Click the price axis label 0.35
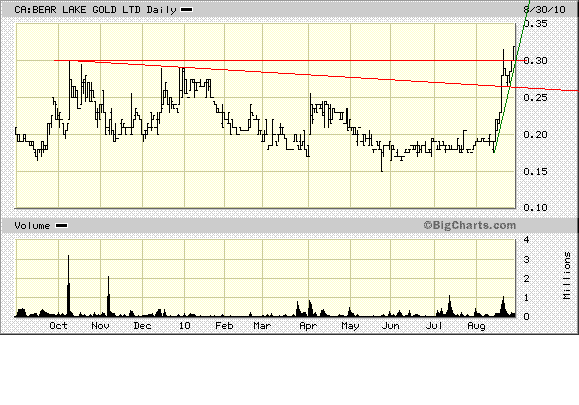This screenshot has height=405, width=579. point(535,24)
